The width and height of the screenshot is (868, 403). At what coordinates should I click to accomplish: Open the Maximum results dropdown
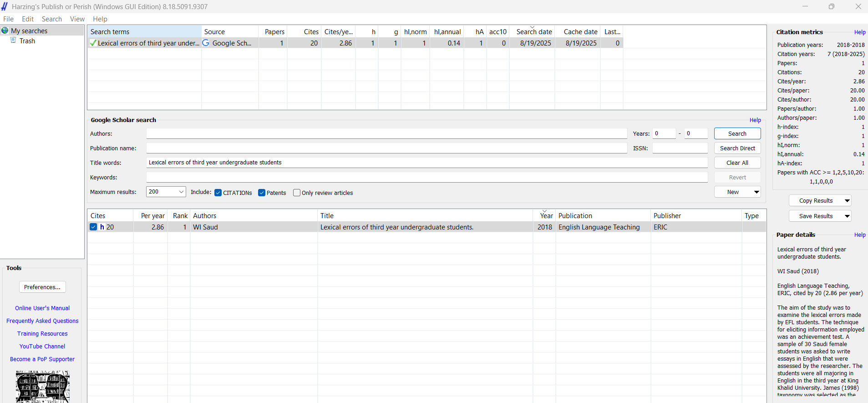(166, 192)
